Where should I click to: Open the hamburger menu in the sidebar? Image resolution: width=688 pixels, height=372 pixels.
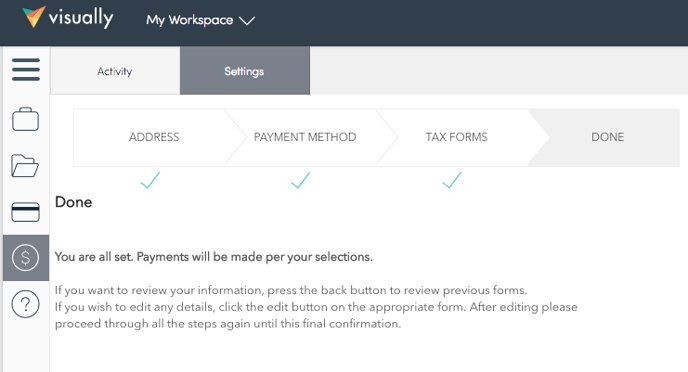click(x=26, y=70)
